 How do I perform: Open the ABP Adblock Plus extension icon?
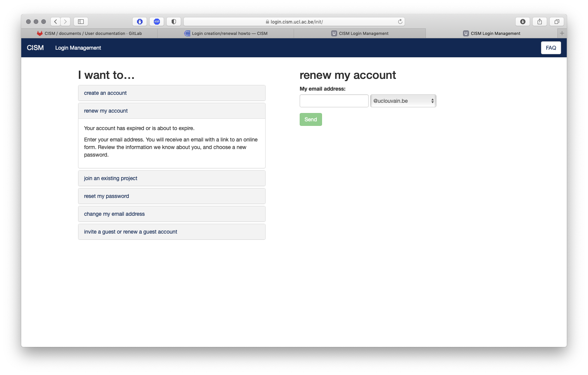pos(156,22)
